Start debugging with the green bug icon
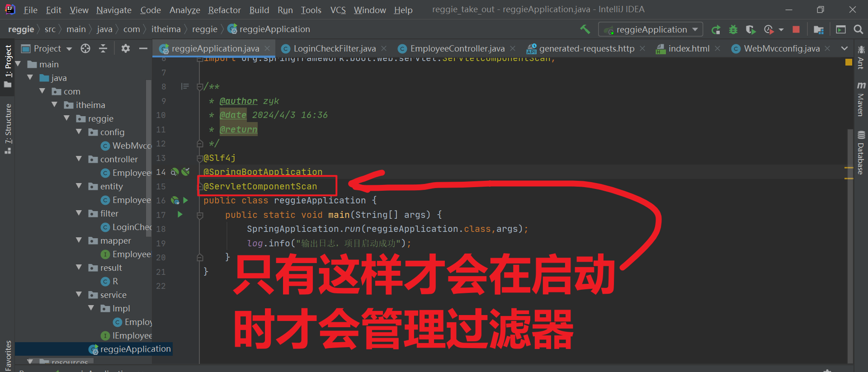Viewport: 868px width, 372px height. click(x=733, y=30)
